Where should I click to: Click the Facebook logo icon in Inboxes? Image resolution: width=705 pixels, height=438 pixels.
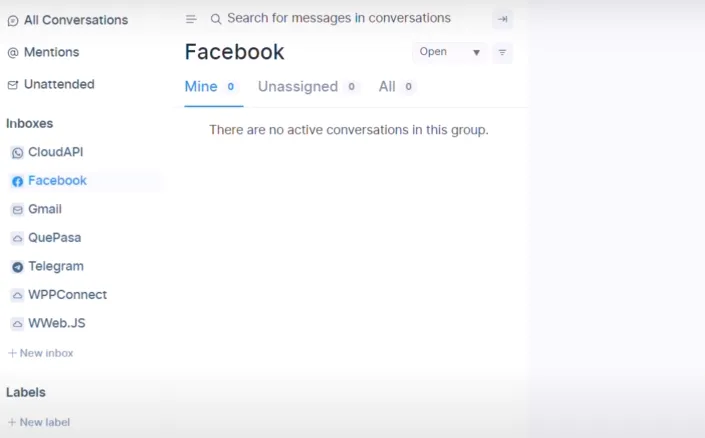[17, 181]
